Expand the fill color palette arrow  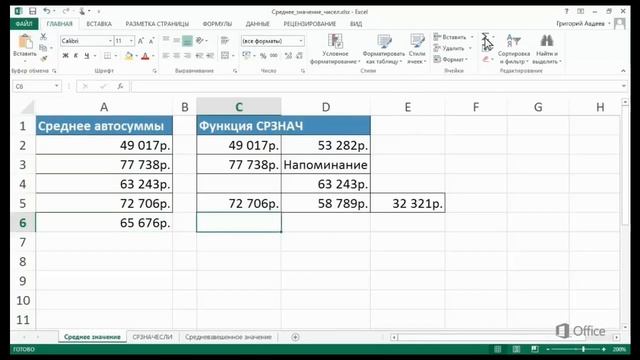136,56
